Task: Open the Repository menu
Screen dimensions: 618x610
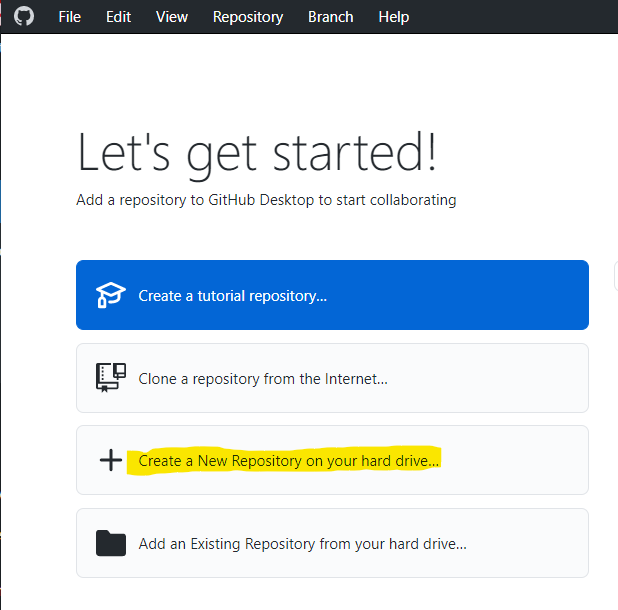Action: pyautogui.click(x=248, y=17)
